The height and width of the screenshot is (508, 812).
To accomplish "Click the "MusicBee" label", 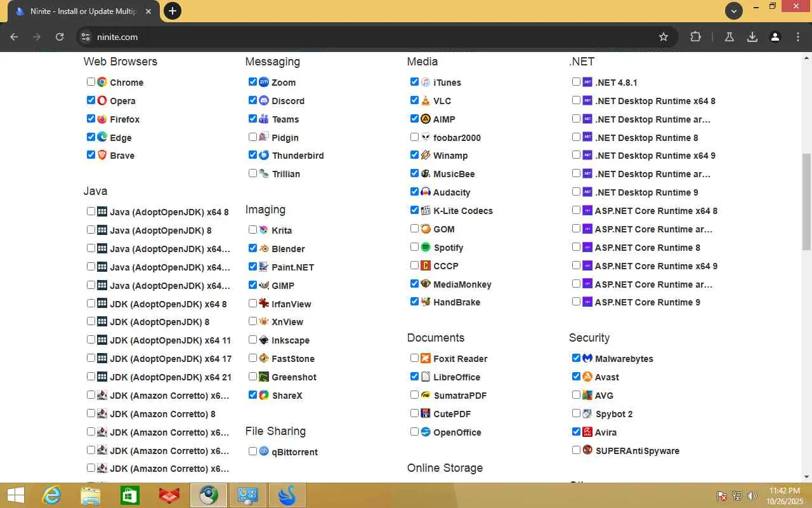I will 454,174.
